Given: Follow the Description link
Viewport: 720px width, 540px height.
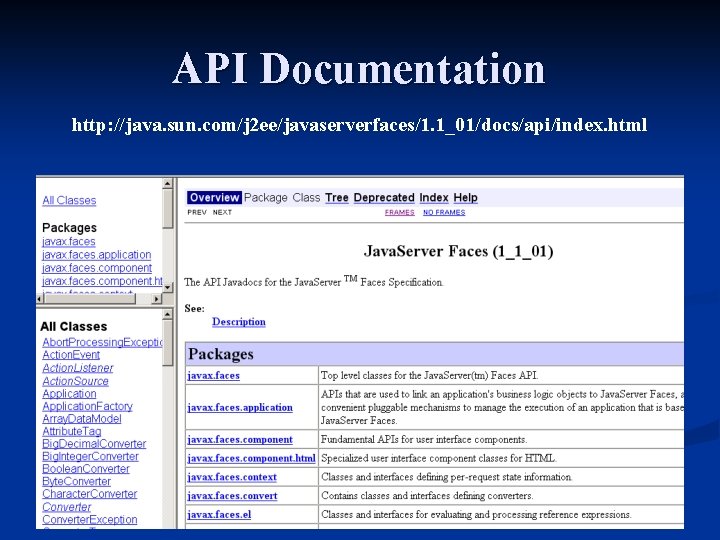Looking at the screenshot, I should point(239,322).
